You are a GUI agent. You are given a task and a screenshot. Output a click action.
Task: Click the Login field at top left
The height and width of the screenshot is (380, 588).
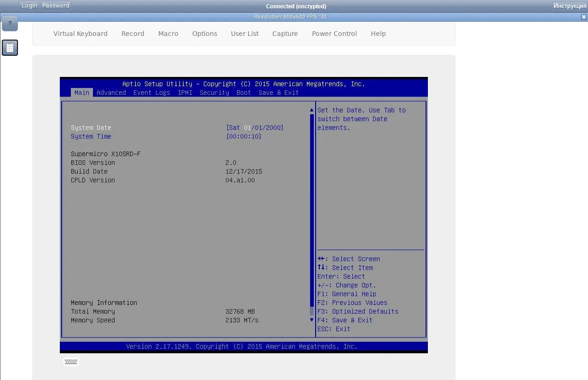(x=29, y=6)
